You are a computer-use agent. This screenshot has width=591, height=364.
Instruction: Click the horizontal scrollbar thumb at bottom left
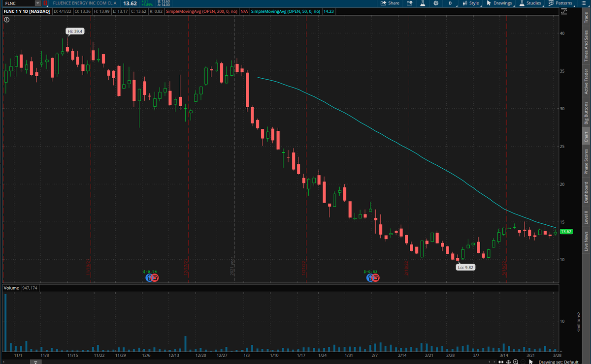pos(36,362)
